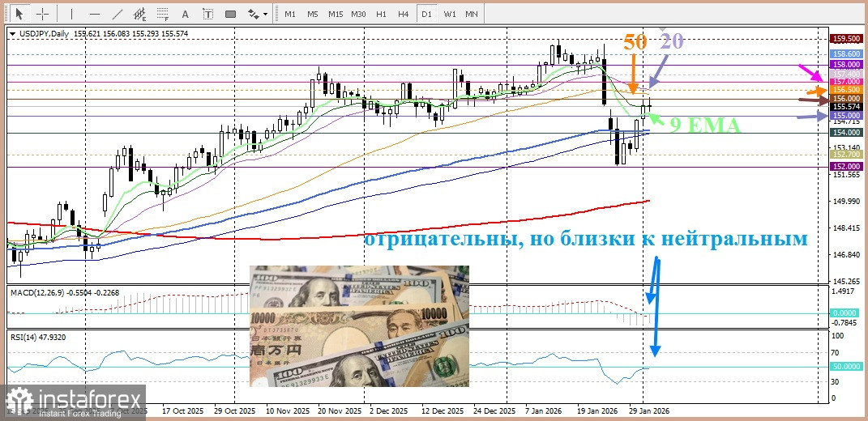The height and width of the screenshot is (421, 868).
Task: Switch chart to W1 timeframe
Action: (x=450, y=14)
